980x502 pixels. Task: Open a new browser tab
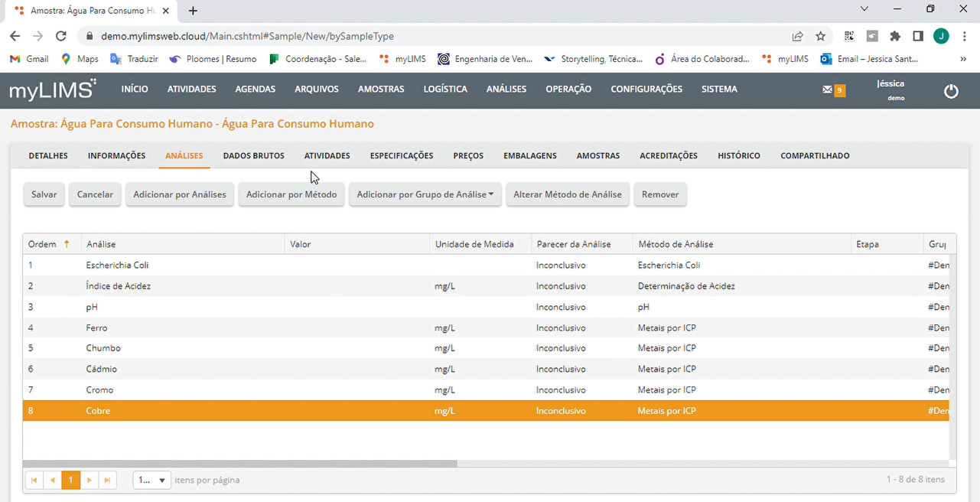[x=193, y=11]
